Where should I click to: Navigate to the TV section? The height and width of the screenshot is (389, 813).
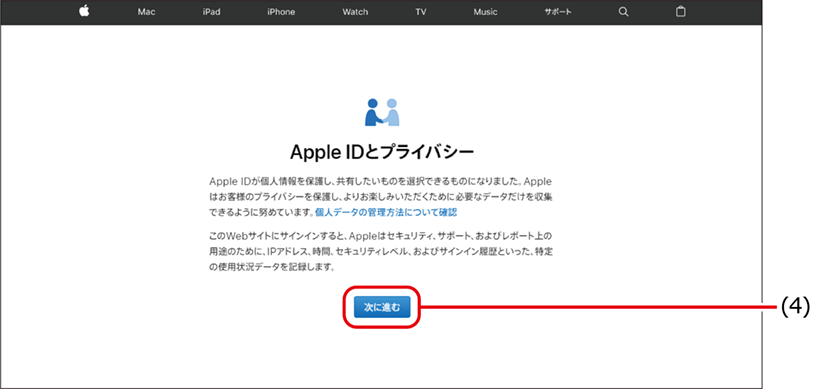point(420,12)
